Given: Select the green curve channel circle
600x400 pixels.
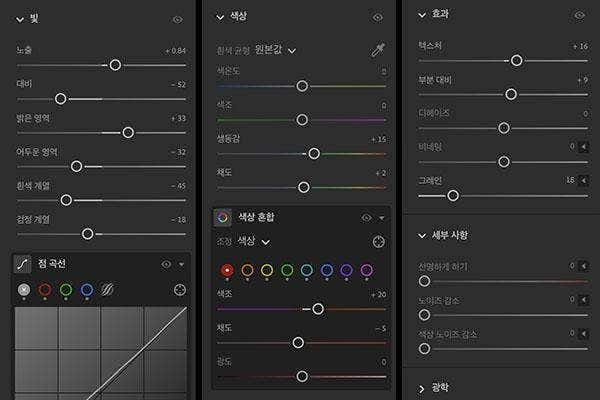Looking at the screenshot, I should click(66, 290).
